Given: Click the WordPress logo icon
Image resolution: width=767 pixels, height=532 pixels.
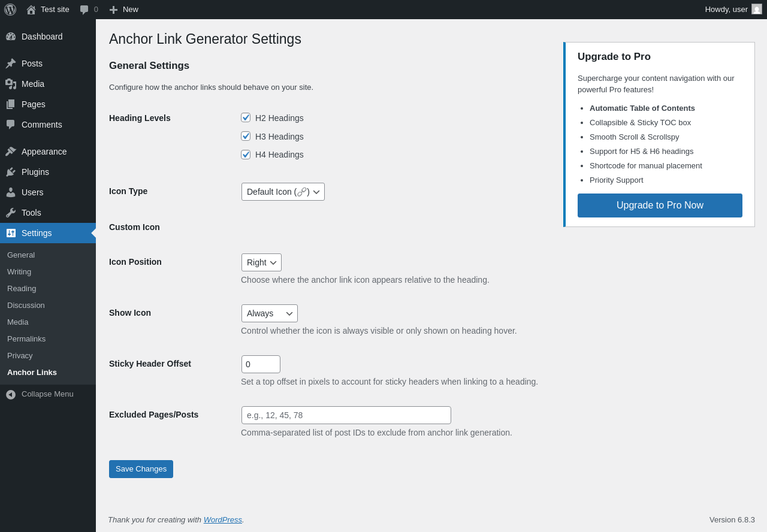Looking at the screenshot, I should (x=10, y=10).
